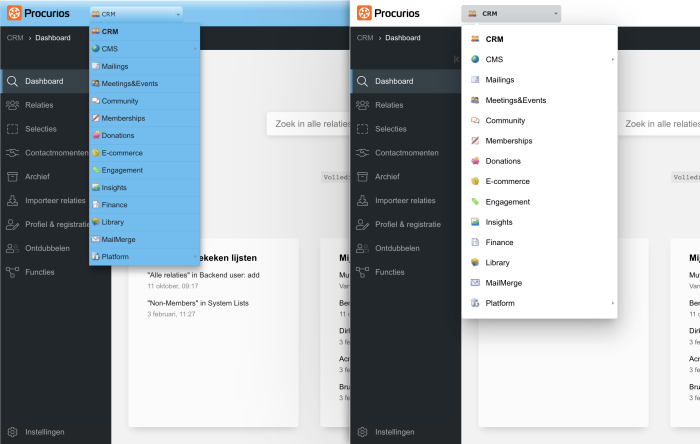Click Profiel & registratie icon in right sidebar

tap(362, 224)
